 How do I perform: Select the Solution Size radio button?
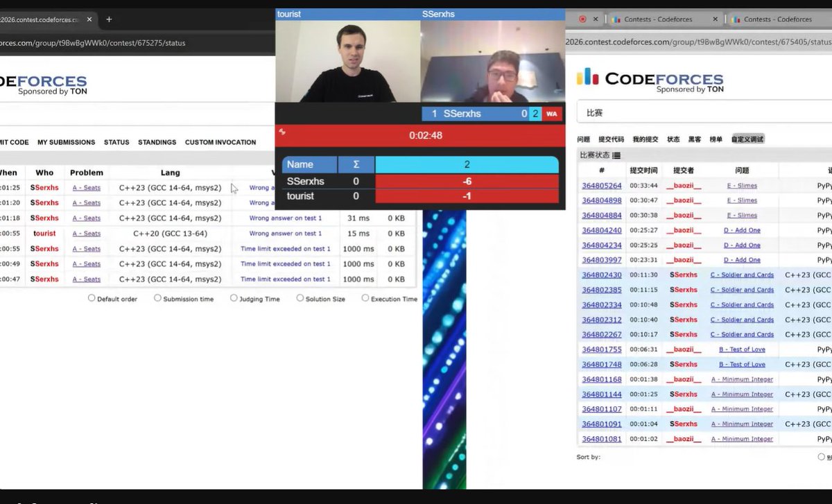click(x=300, y=298)
